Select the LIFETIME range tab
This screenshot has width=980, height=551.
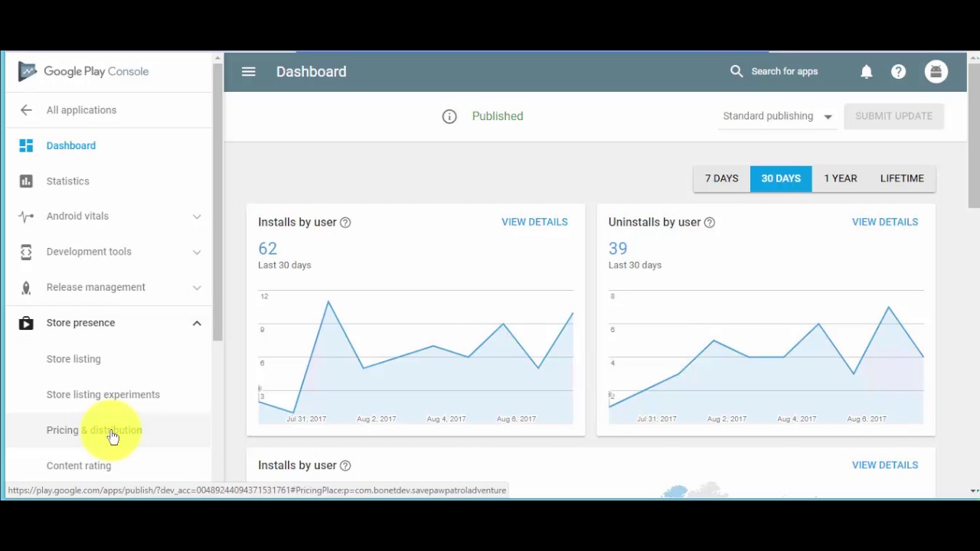point(902,178)
